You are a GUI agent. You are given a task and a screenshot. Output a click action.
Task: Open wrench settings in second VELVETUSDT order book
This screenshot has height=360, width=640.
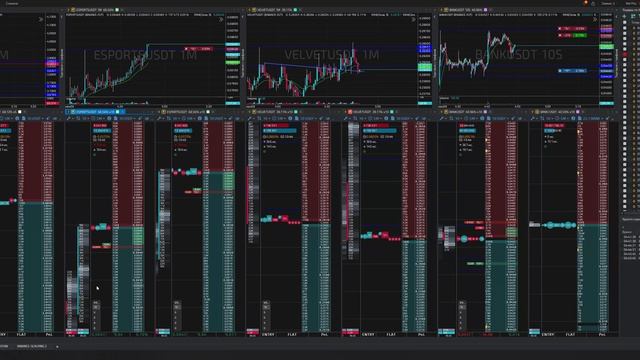345,118
